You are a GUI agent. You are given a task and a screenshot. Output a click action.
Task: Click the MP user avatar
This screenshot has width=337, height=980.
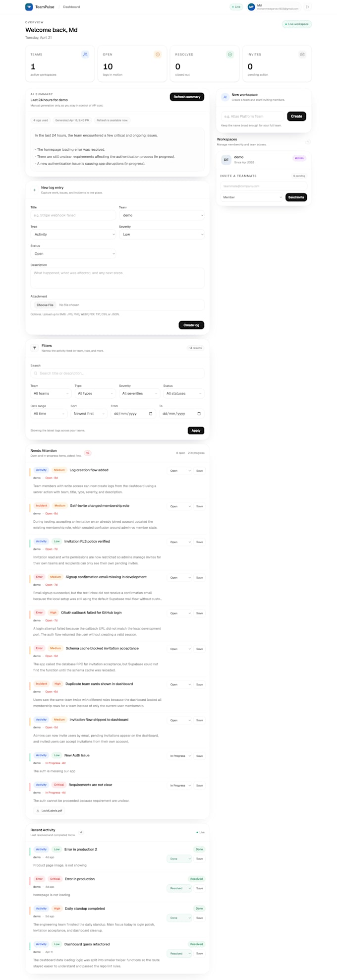coord(251,7)
